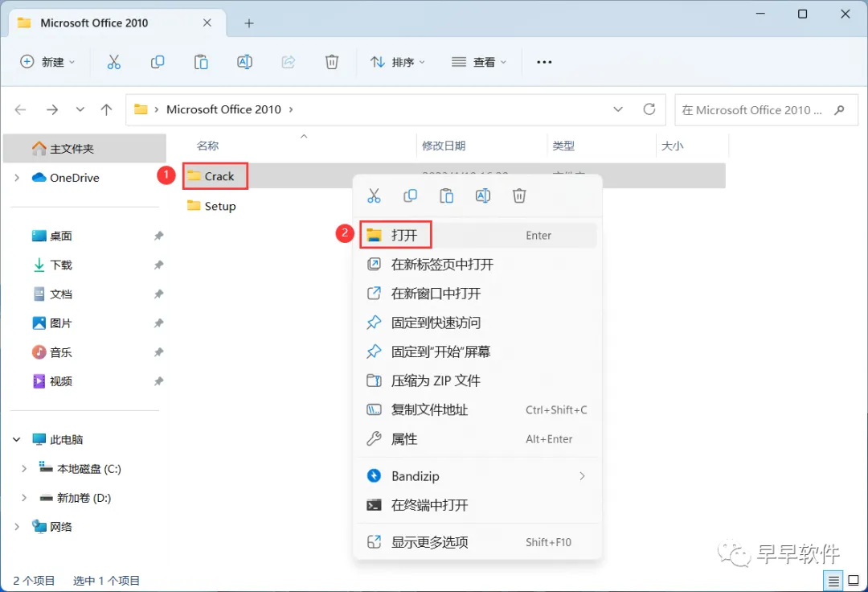Viewport: 868px width, 592px height.
Task: Click the Cut icon in the top toolbar
Action: coord(113,62)
